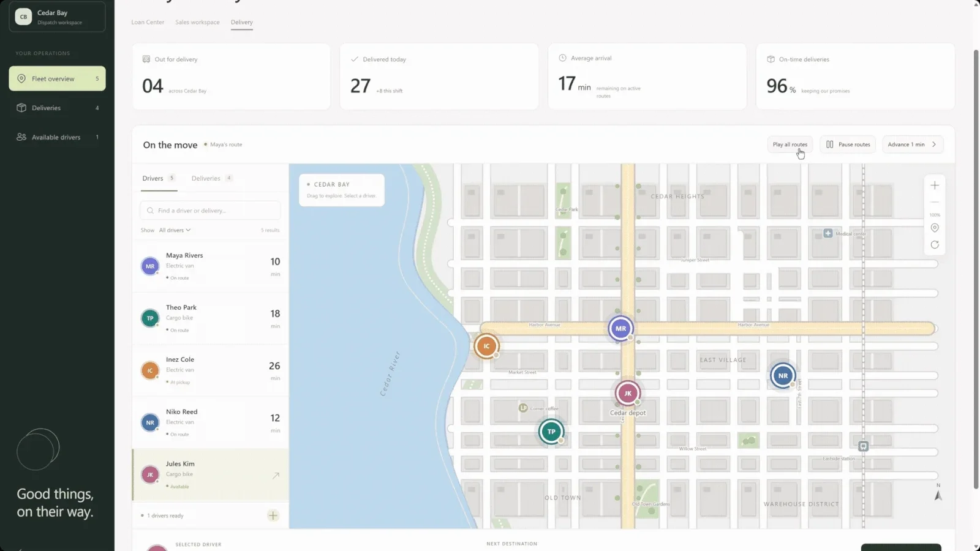Click the NR driver marker on the map
Viewport: 980px width, 551px height.
[x=783, y=375]
